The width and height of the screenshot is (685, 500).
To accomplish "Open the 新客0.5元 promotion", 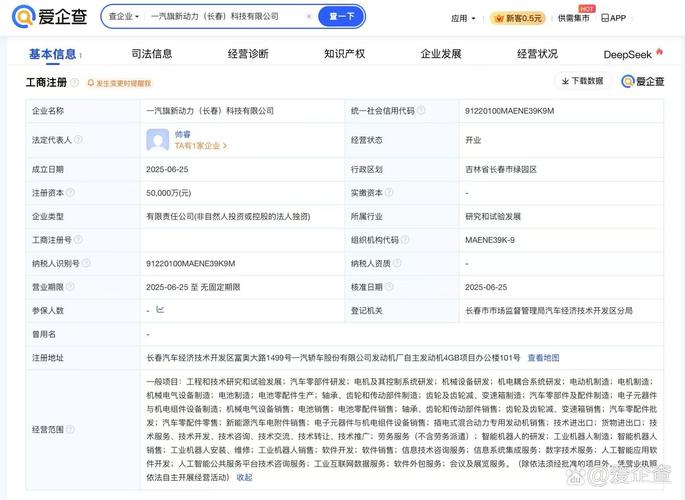I will click(518, 18).
